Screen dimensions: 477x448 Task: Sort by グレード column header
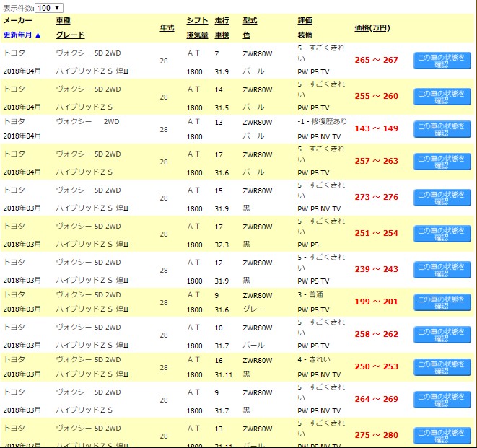click(70, 35)
